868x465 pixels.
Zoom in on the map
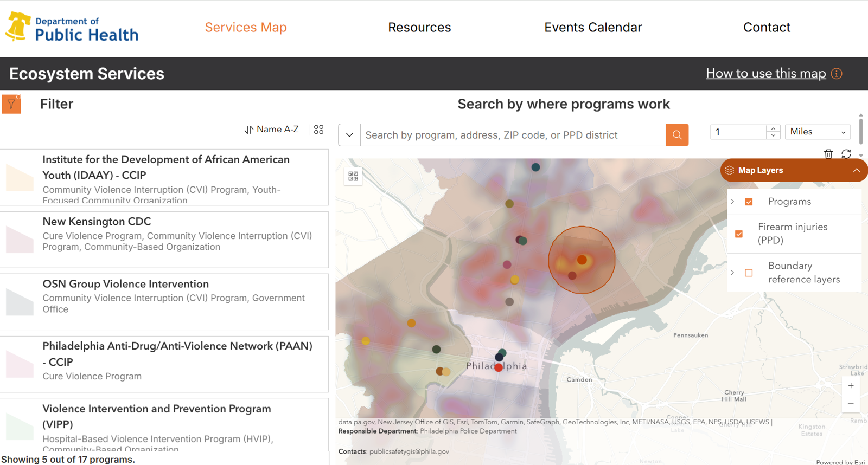pyautogui.click(x=851, y=386)
